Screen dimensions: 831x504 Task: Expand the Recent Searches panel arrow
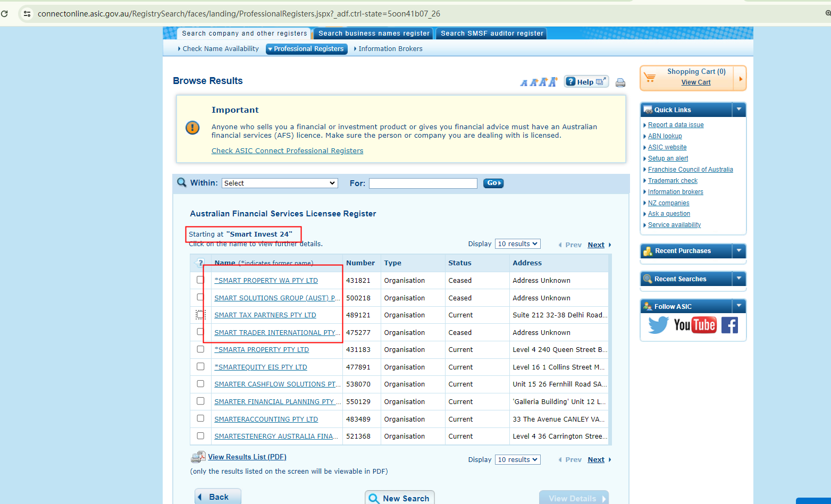click(x=739, y=279)
